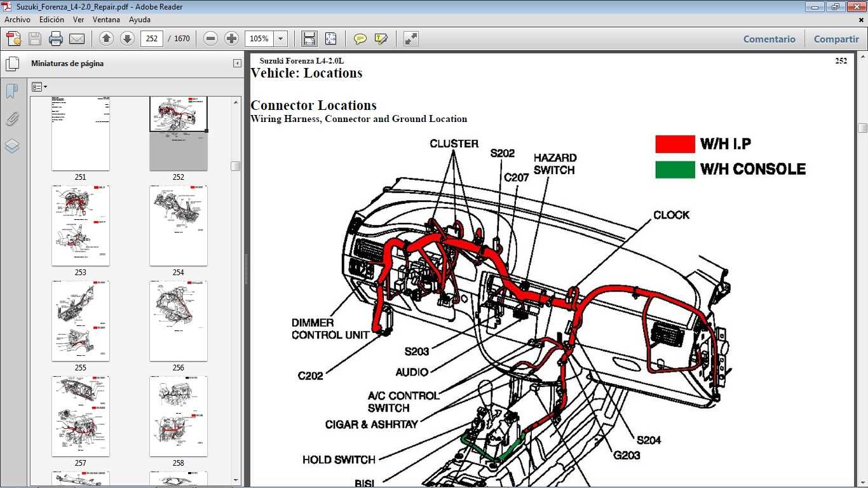The image size is (868, 488).
Task: Click the 'HOLD SWITCH' label
Action: (x=339, y=460)
